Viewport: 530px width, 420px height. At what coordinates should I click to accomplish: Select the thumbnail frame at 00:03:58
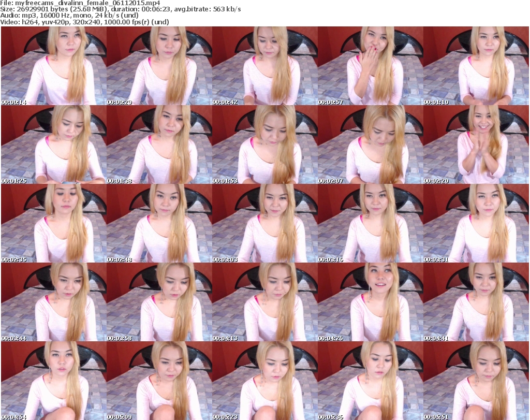[x=159, y=301]
